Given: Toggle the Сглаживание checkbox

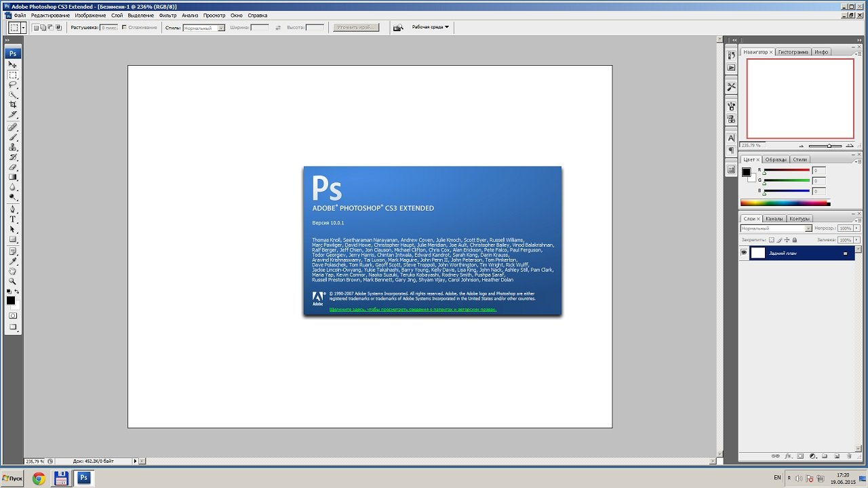Looking at the screenshot, I should point(124,28).
